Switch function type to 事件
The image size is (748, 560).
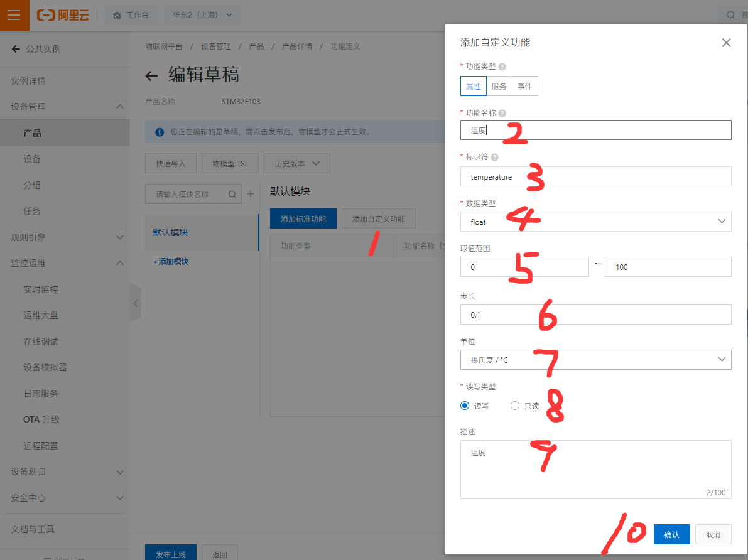pos(525,86)
